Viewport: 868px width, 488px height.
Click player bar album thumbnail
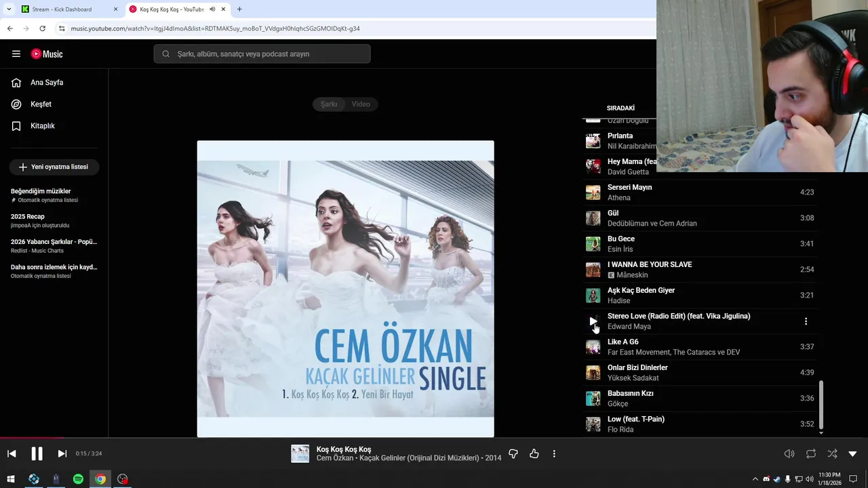(300, 453)
